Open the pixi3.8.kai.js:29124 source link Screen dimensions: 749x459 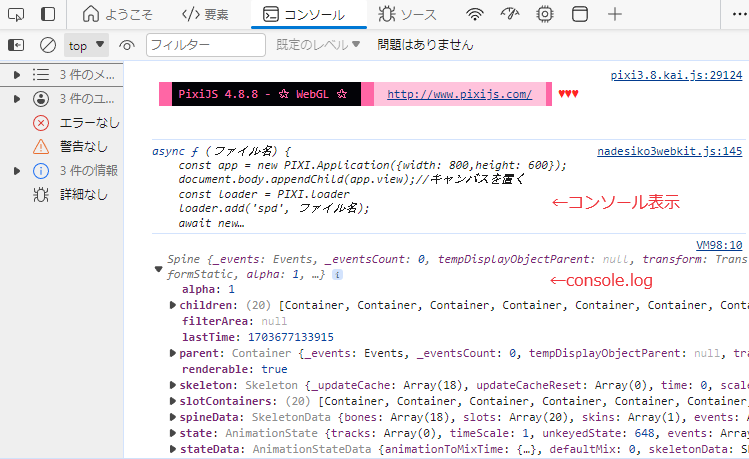coord(676,75)
